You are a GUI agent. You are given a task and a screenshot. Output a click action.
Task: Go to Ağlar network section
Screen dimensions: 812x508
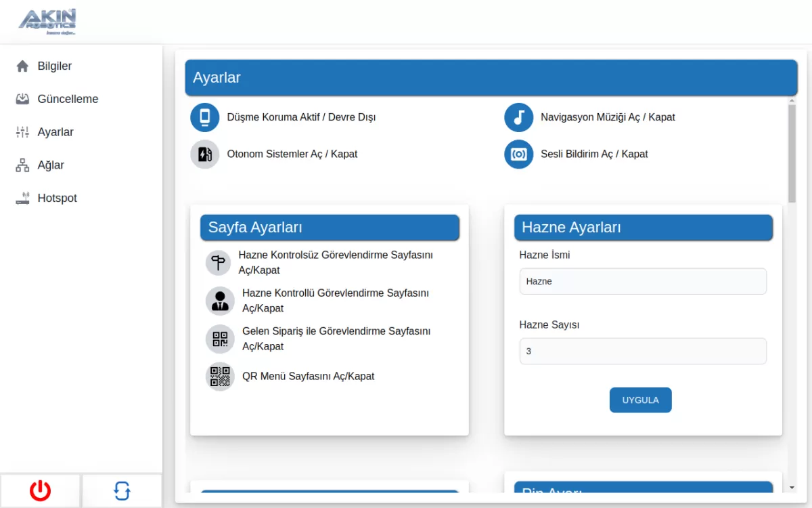(51, 165)
